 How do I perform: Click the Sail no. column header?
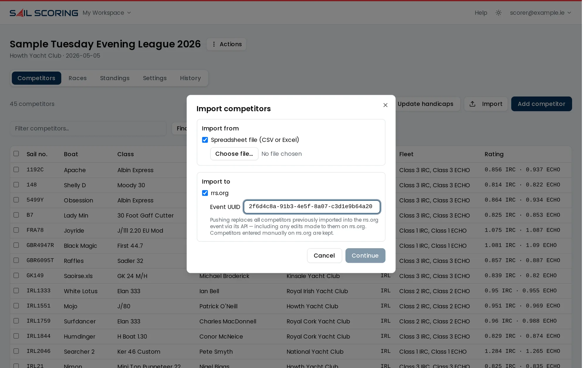click(37, 154)
